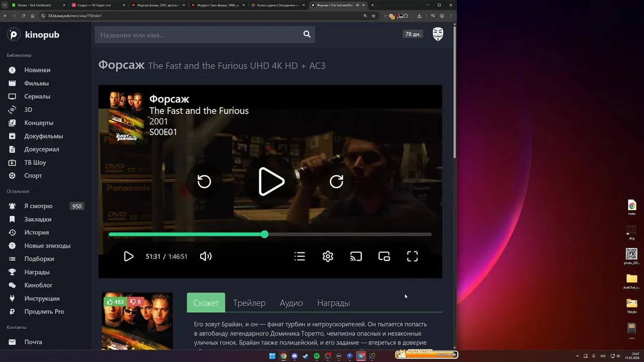Switch to the Сюжет tab
This screenshot has height=362, width=644.
pyautogui.click(x=206, y=303)
